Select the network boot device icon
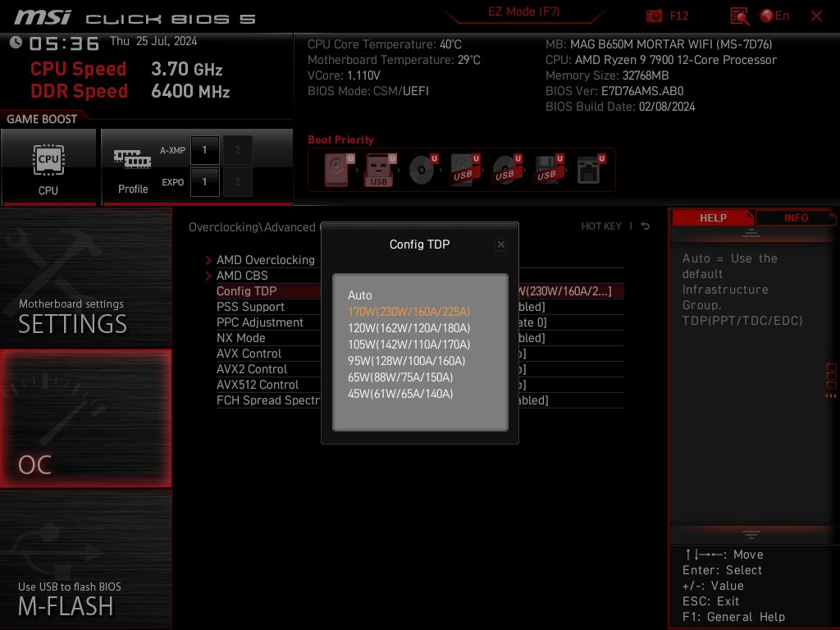 pos(591,170)
